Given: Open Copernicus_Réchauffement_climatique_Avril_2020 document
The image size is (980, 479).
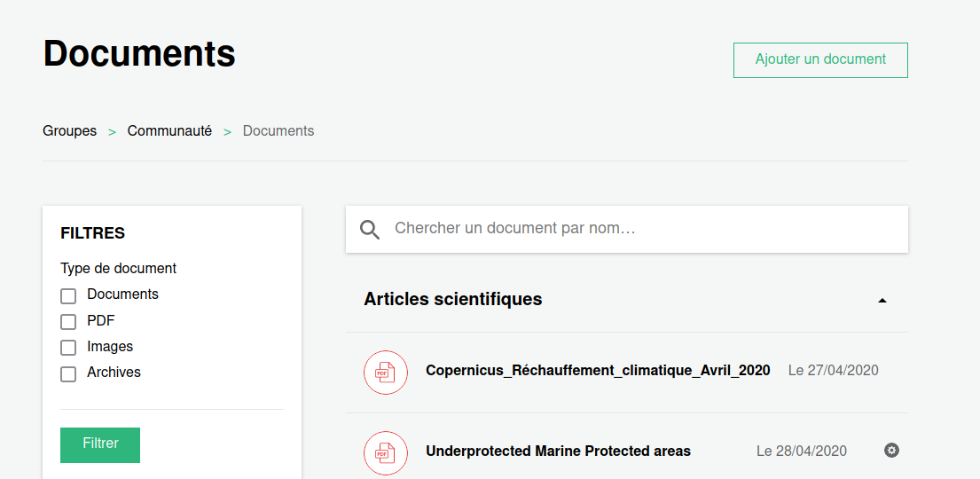Looking at the screenshot, I should point(598,370).
